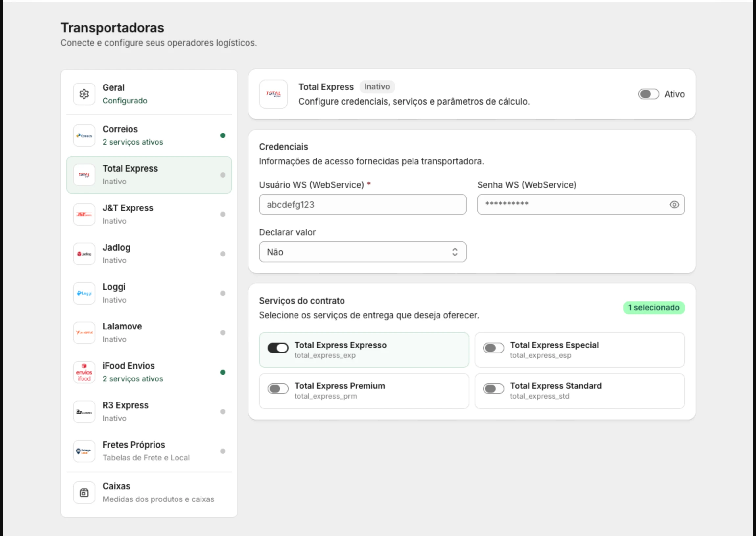756x536 pixels.
Task: Open the Geral settings section
Action: click(x=149, y=94)
